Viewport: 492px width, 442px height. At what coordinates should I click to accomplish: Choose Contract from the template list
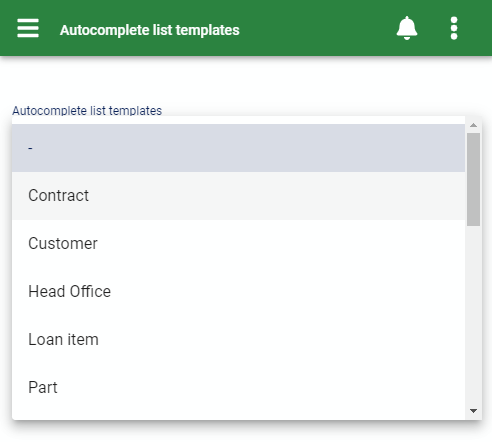(x=238, y=196)
